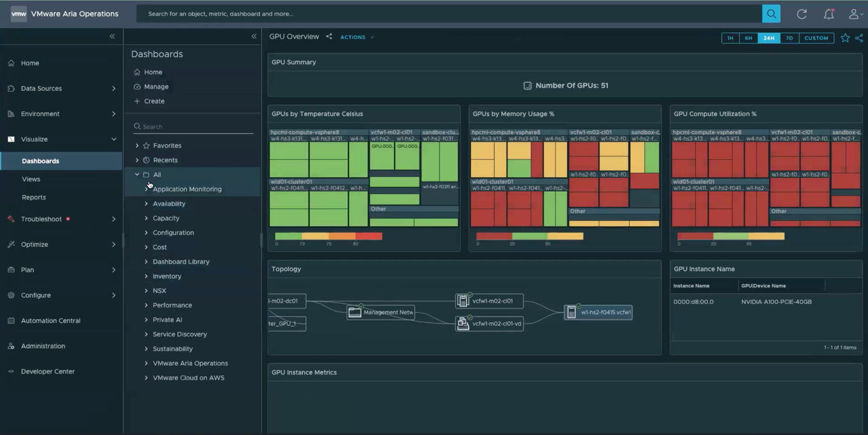This screenshot has width=868, height=435.
Task: Collapse the Dashboards panel with double-chevron
Action: coord(254,37)
